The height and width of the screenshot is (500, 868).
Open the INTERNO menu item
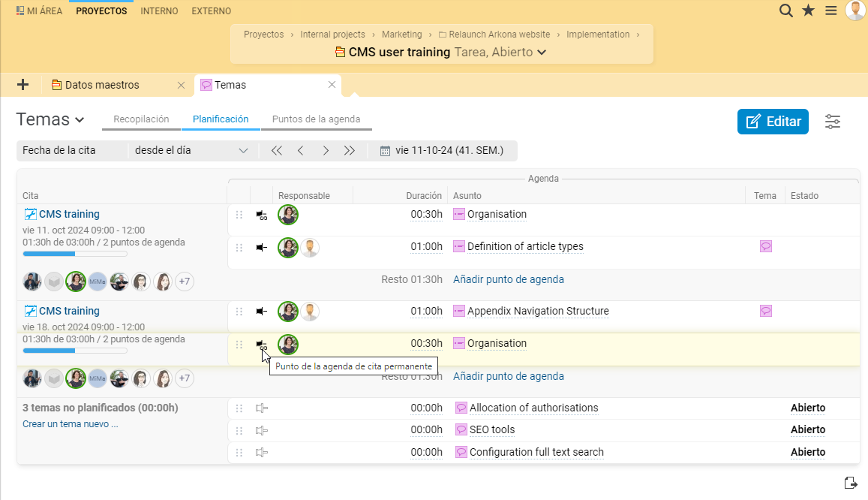(159, 11)
